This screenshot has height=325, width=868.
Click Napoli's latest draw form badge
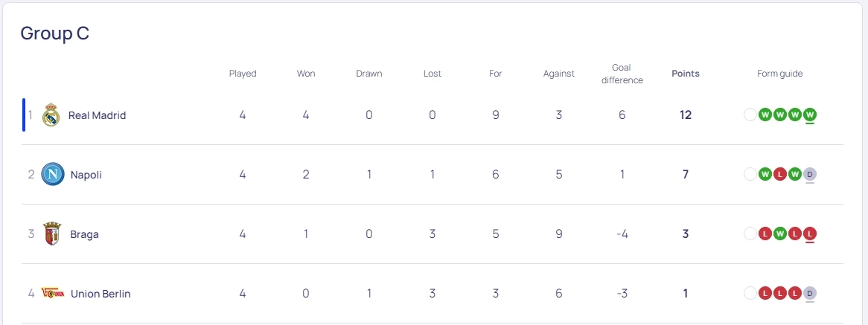pos(810,174)
